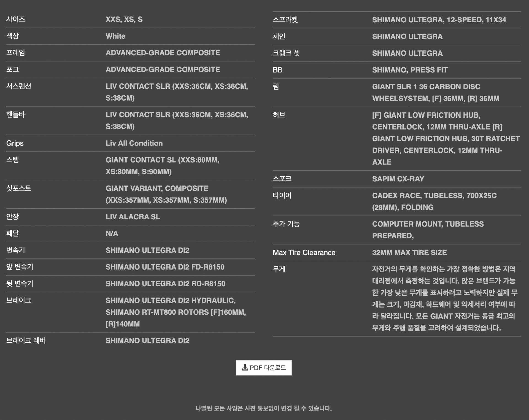Image resolution: width=529 pixels, height=420 pixels.
Task: Select the White color value text
Action: [115, 36]
